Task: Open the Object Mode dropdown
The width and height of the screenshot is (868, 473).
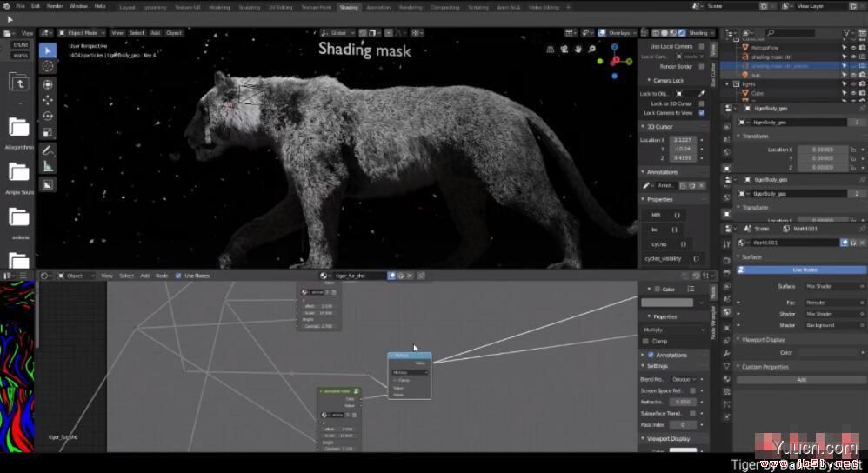Action: pyautogui.click(x=82, y=33)
